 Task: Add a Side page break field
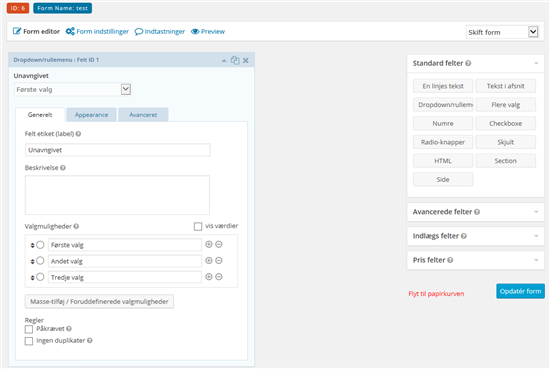tap(443, 179)
